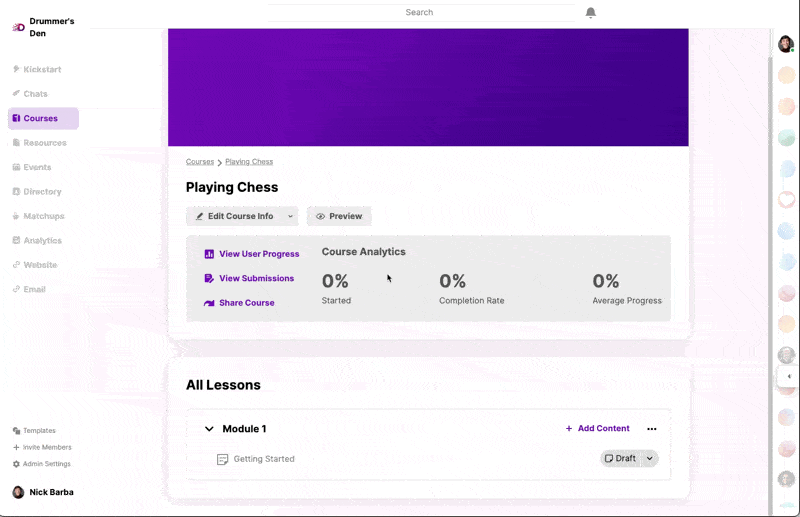Click Invite Members
This screenshot has width=800, height=517.
click(x=42, y=448)
